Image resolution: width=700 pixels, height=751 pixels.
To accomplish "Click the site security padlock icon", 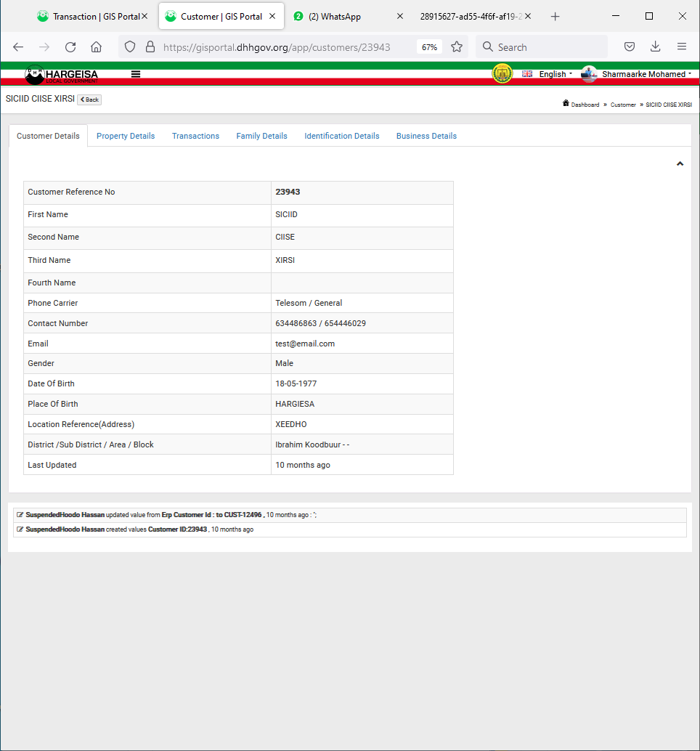I will 150,47.
